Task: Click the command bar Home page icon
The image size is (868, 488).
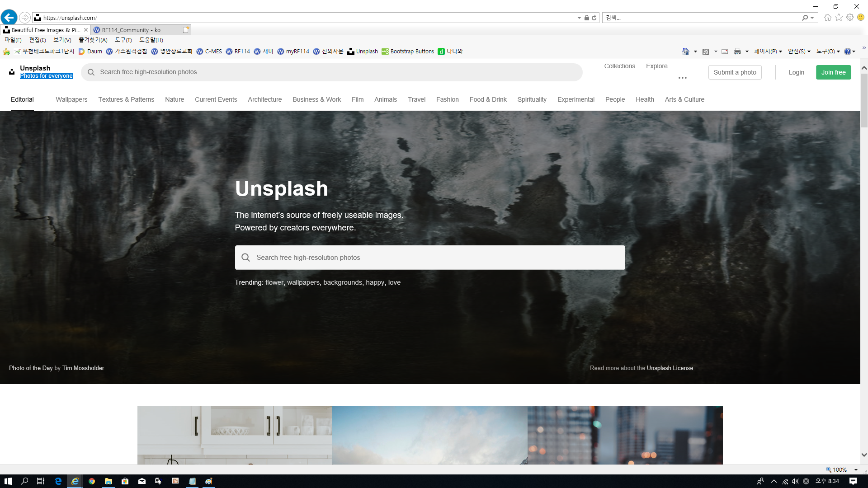Action: (x=686, y=52)
